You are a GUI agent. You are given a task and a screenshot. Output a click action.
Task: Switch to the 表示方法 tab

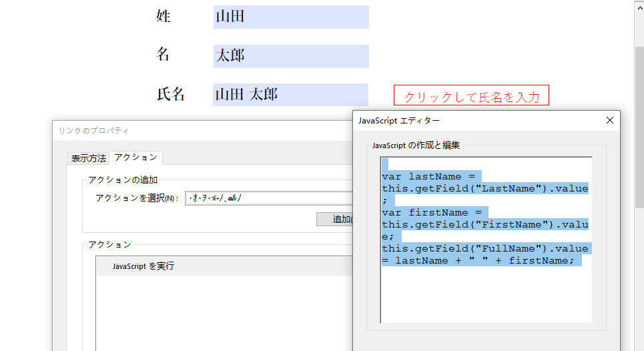(88, 158)
